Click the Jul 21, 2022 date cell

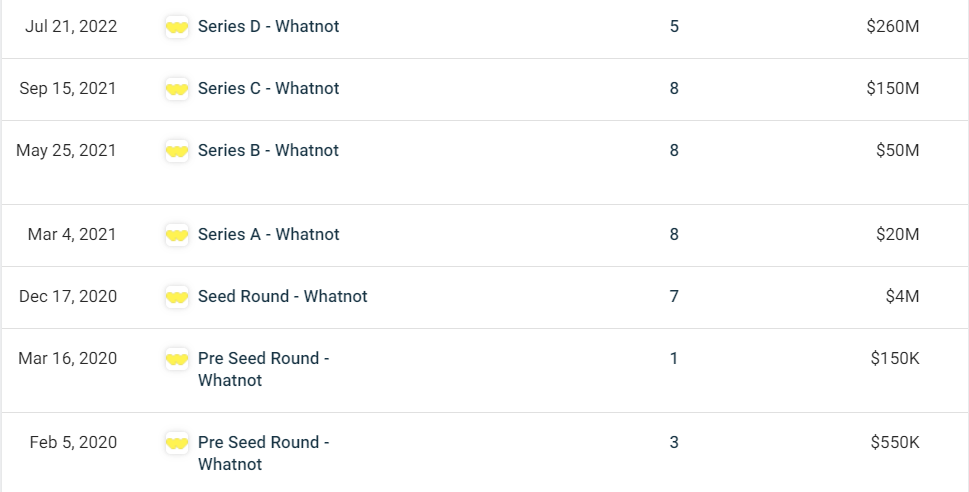click(x=71, y=27)
